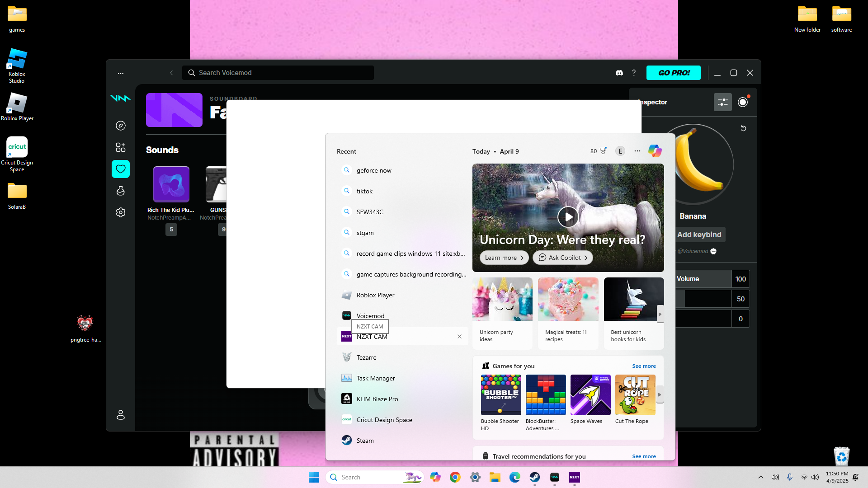Open Roblox Studio desktop shortcut
Screen dimensions: 868x488
click(x=17, y=66)
